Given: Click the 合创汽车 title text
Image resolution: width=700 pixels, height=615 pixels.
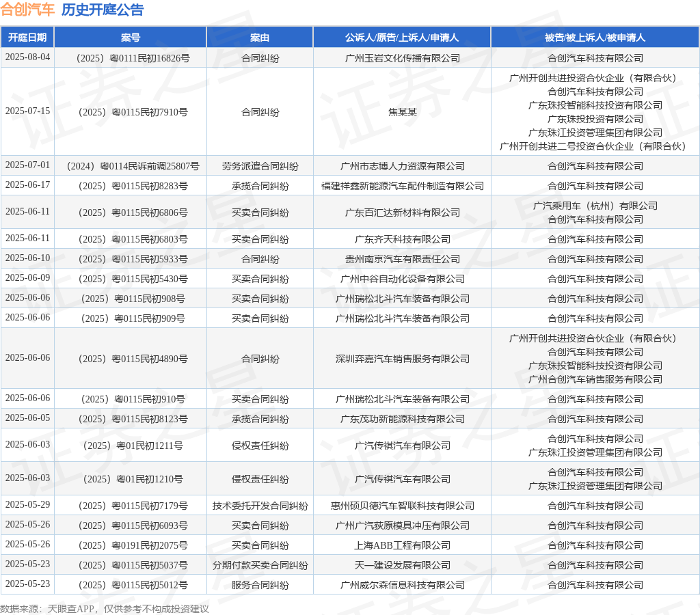Looking at the screenshot, I should tap(27, 10).
